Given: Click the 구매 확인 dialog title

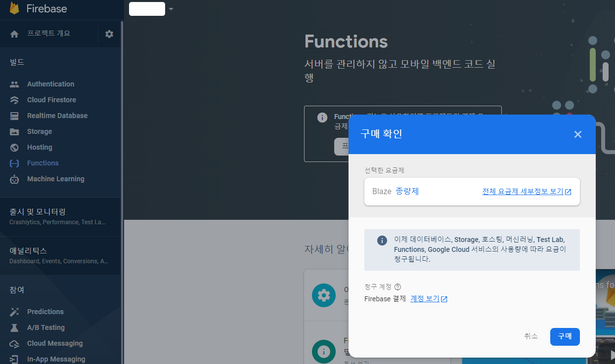Looking at the screenshot, I should [x=381, y=134].
